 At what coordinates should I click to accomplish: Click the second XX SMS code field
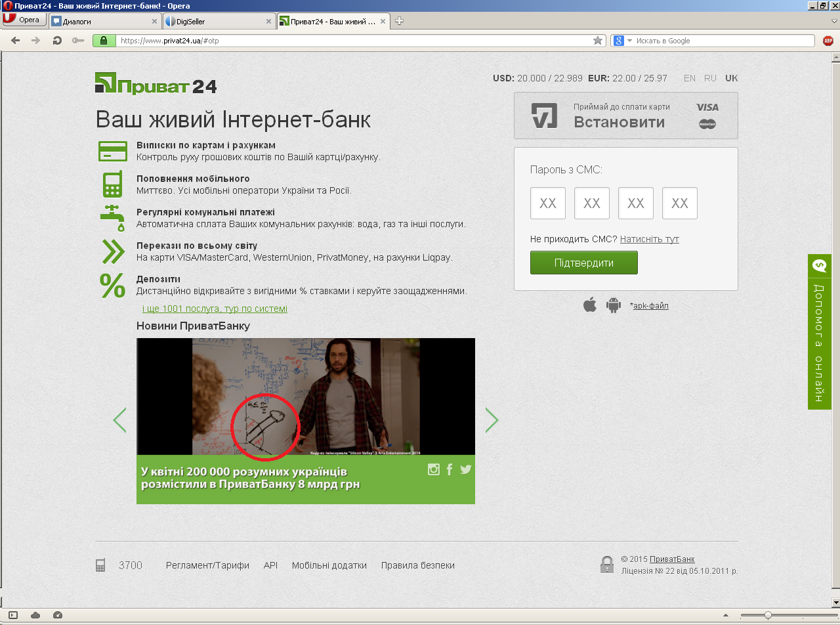[x=592, y=204]
